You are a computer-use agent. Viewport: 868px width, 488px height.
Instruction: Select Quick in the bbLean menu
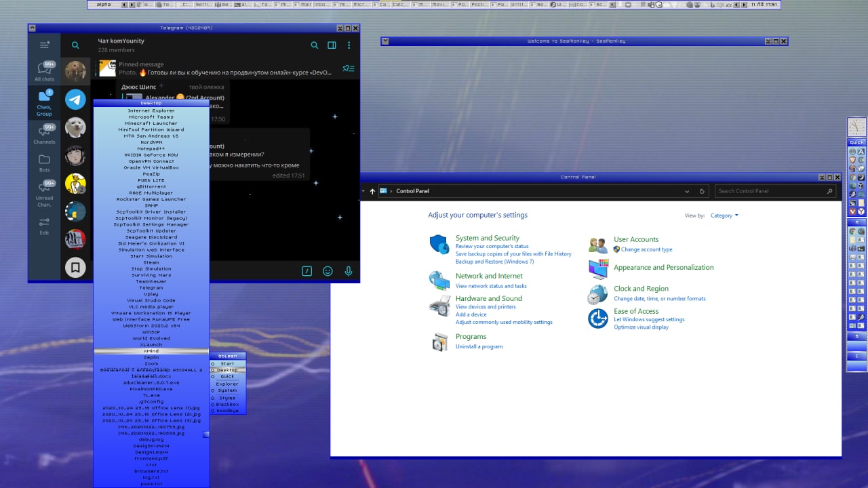[x=227, y=377]
